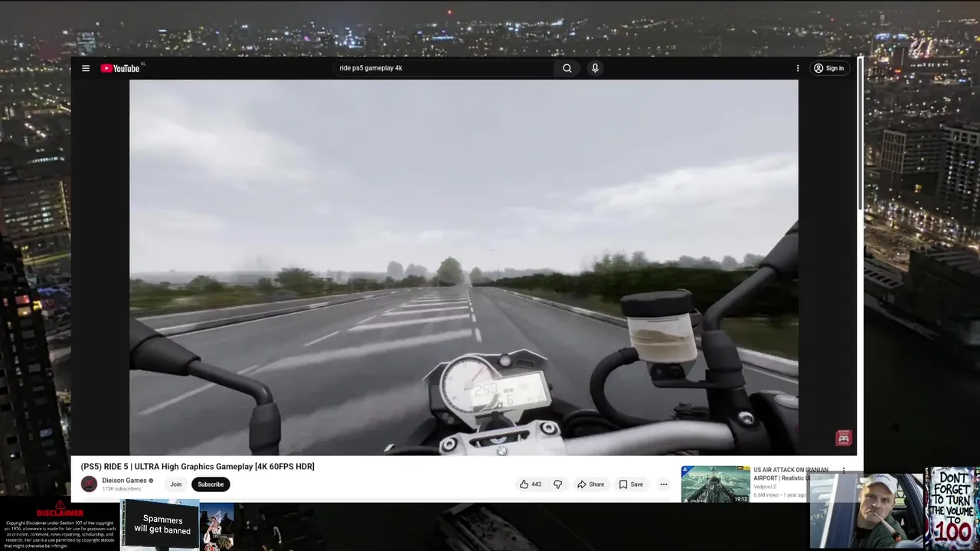Focus the search box with 'ride ps5 gameplay 4k'
The width and height of the screenshot is (980, 551).
444,68
